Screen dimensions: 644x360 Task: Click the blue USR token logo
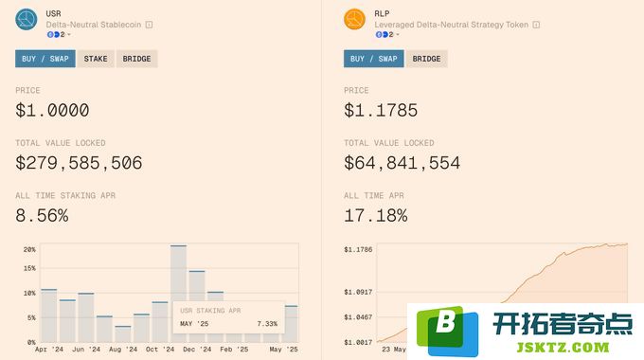pos(27,19)
